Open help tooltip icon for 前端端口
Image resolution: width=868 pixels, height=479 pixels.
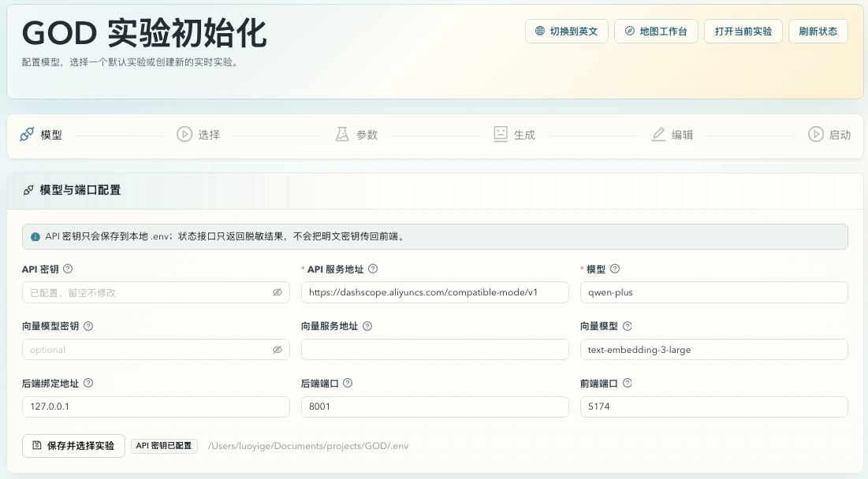click(x=627, y=383)
